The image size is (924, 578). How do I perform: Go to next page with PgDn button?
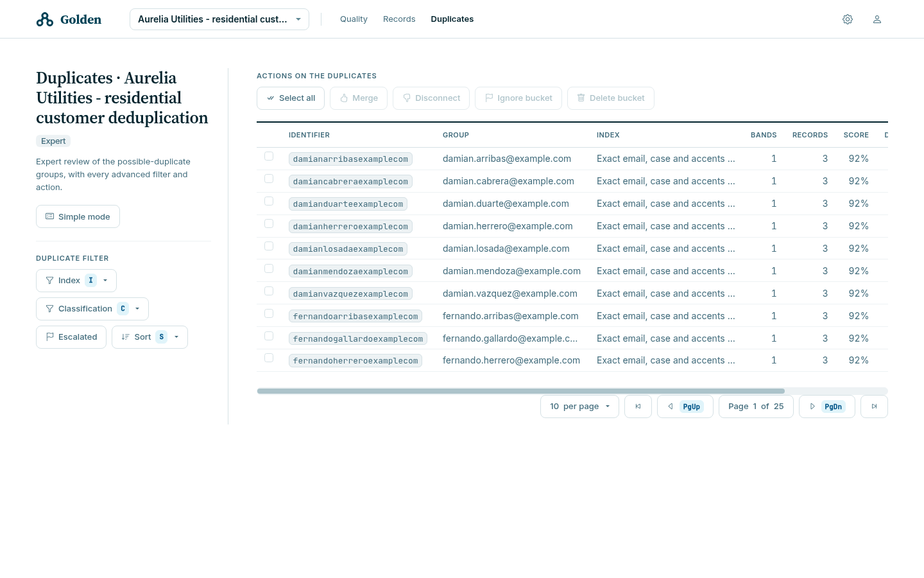point(827,407)
